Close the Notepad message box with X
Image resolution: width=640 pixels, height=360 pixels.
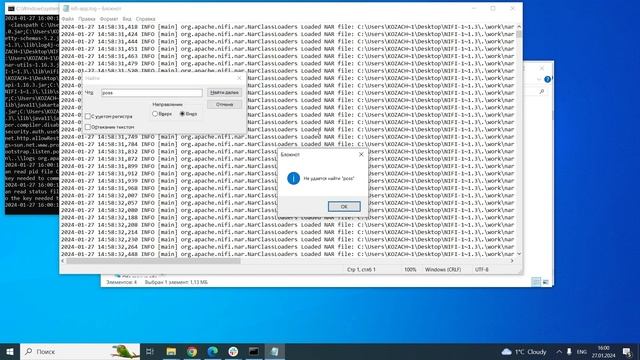(x=361, y=154)
